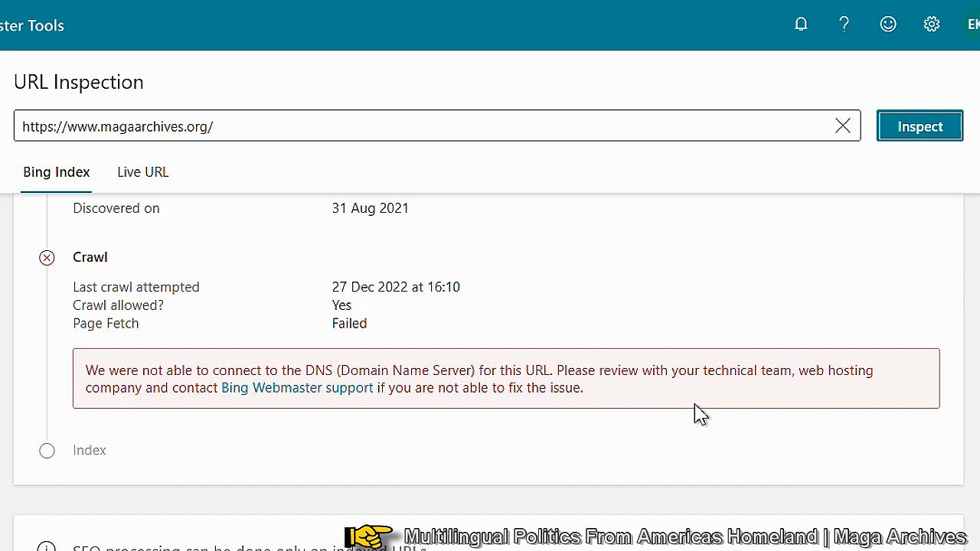
Task: Open the notifications bell
Action: 801,24
